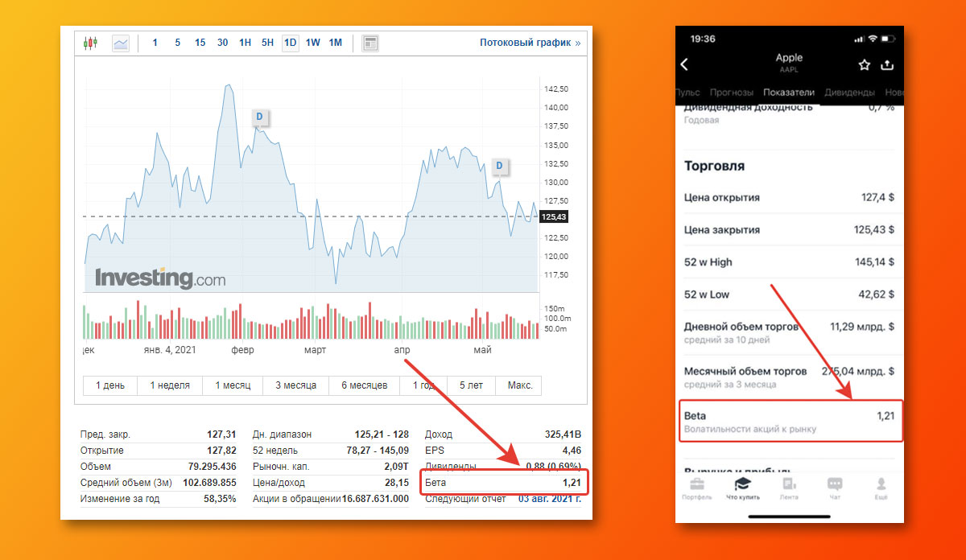Image resolution: width=966 pixels, height=560 pixels.
Task: Open the Чат bottom tab
Action: (835, 488)
